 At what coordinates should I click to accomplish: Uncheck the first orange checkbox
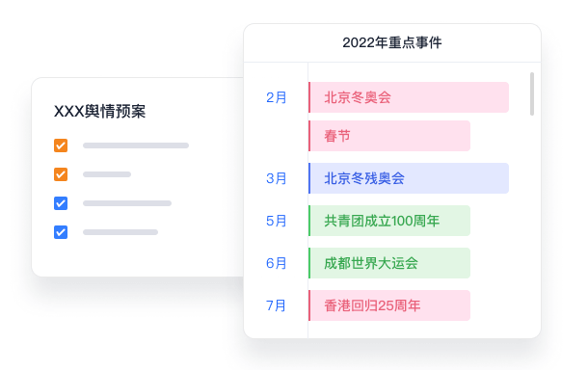tap(61, 145)
